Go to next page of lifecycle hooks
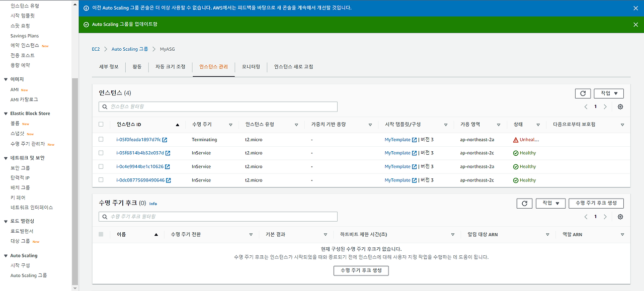644x291 pixels. (x=605, y=217)
